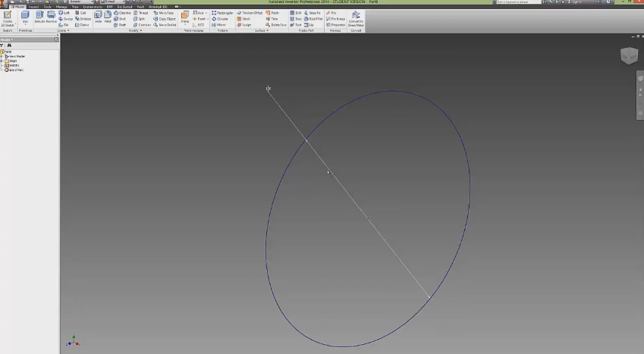
Task: Open the Get Started tab
Action: click(125, 7)
